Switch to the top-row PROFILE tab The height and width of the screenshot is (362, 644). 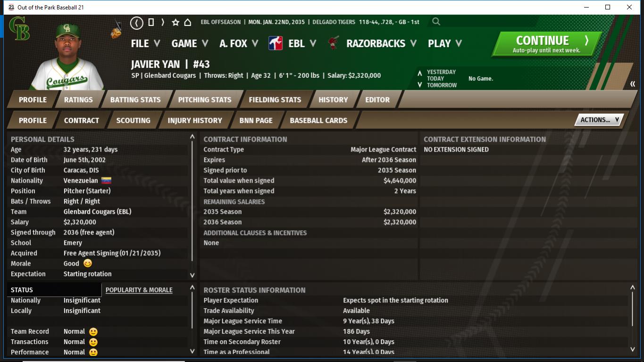[x=33, y=100]
